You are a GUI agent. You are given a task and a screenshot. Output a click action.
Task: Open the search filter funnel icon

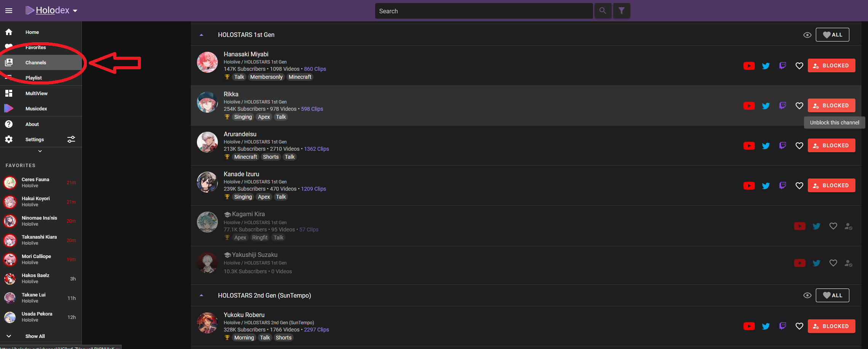coord(621,11)
